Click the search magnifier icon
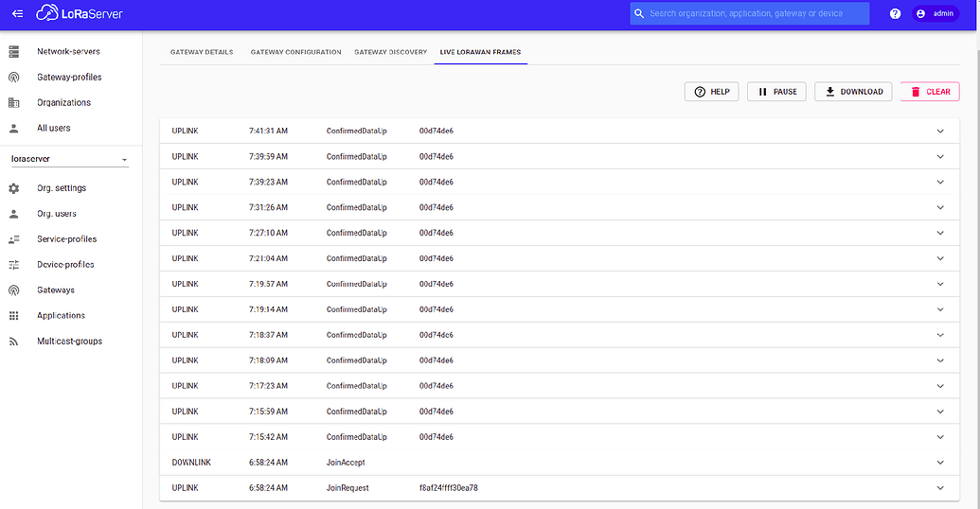This screenshot has height=509, width=980. coord(639,13)
